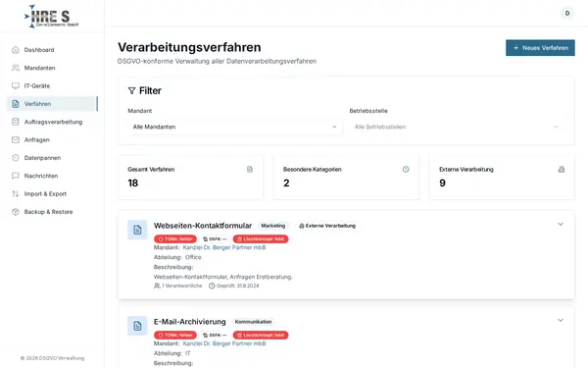This screenshot has width=588, height=368.
Task: Click the clock icon next to Geprüft date
Action: pos(212,286)
